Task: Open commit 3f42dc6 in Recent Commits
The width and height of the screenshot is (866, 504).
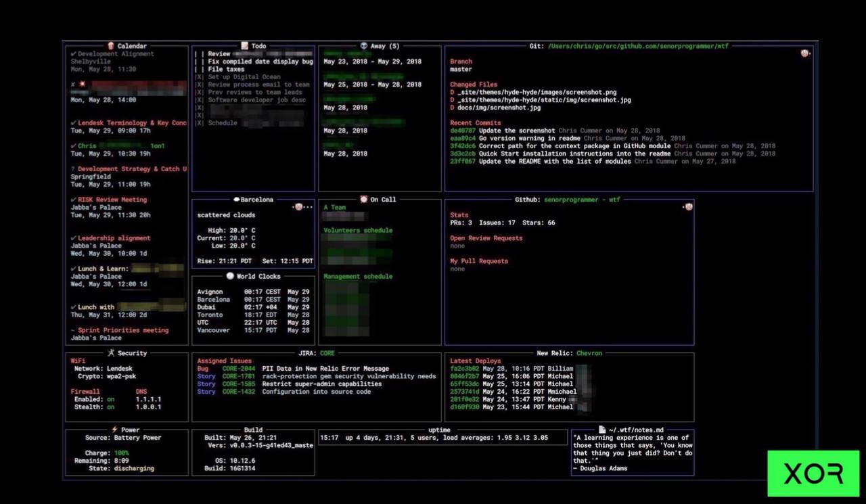Action: (x=463, y=146)
